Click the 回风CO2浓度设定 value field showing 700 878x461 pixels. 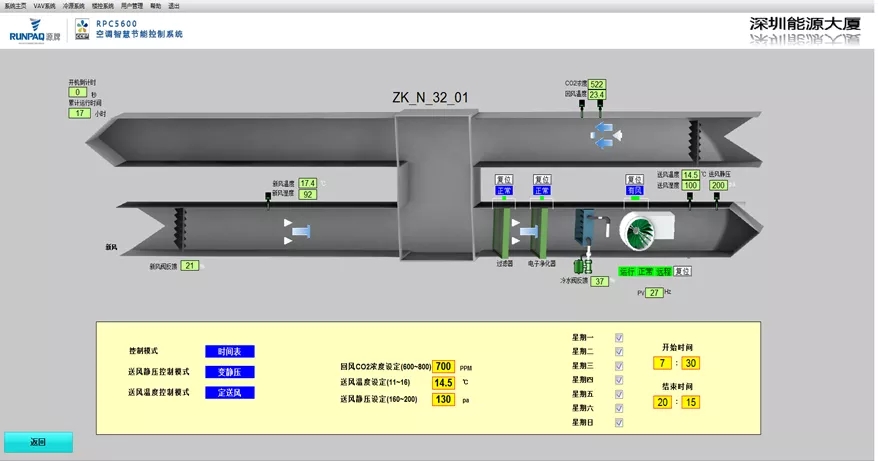(x=444, y=367)
